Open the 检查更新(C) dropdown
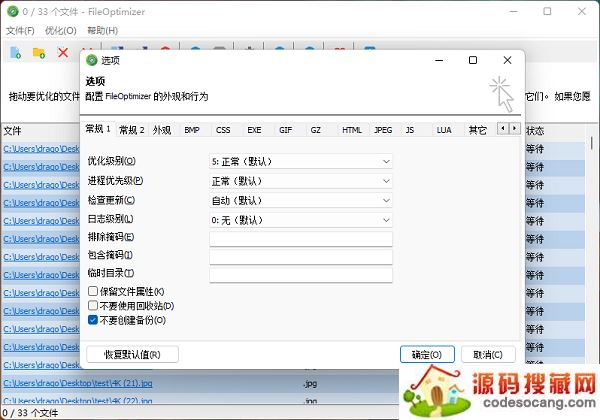600x420 pixels. (301, 200)
